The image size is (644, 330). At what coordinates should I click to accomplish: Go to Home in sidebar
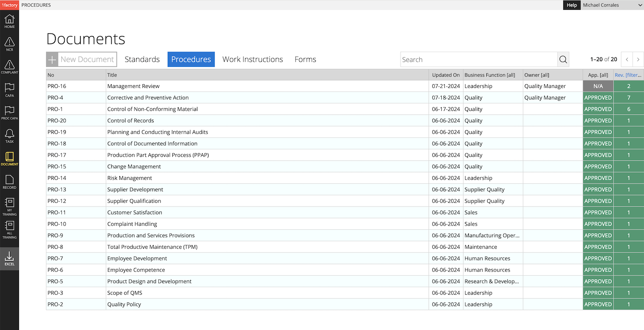coord(9,21)
